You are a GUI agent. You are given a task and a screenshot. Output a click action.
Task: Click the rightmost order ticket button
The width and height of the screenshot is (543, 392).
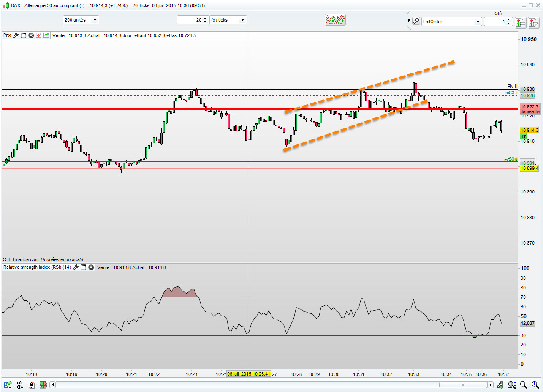click(x=533, y=22)
